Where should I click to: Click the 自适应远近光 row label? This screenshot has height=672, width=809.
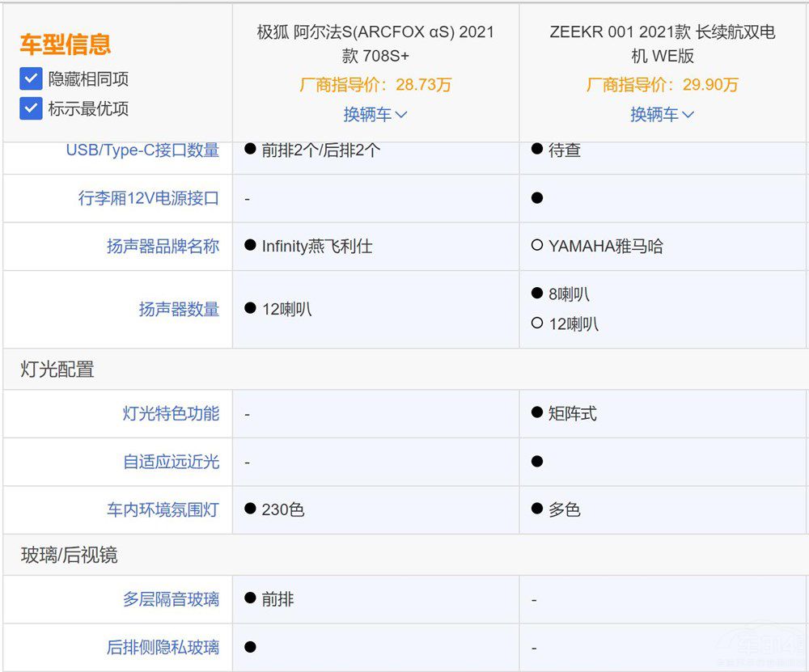click(171, 462)
